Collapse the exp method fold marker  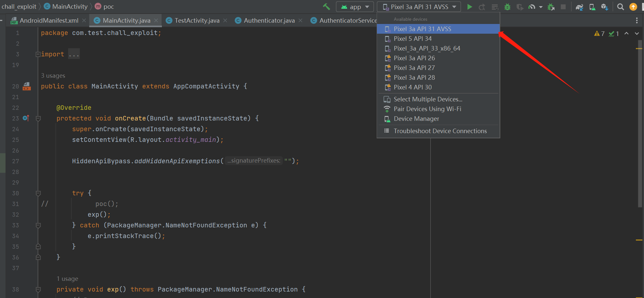pyautogui.click(x=38, y=290)
